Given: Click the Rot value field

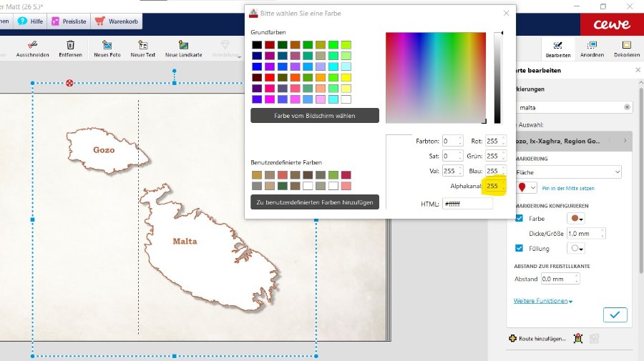Looking at the screenshot, I should click(495, 141).
